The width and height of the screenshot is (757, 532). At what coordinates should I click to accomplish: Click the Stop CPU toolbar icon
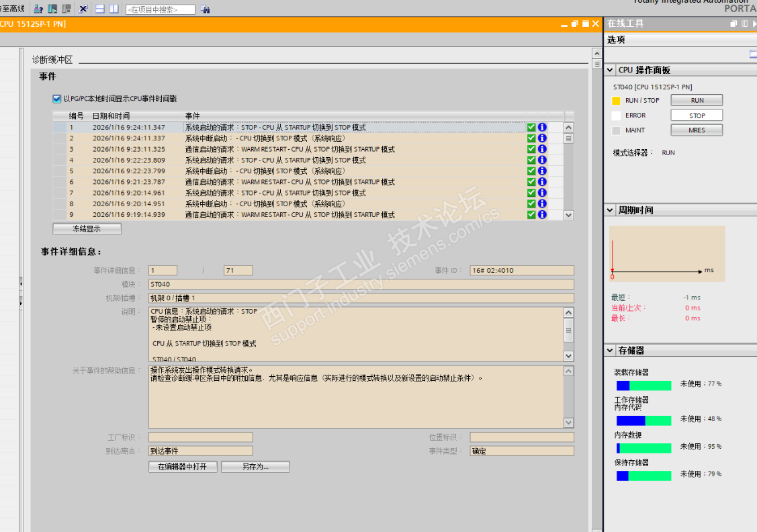[66, 9]
